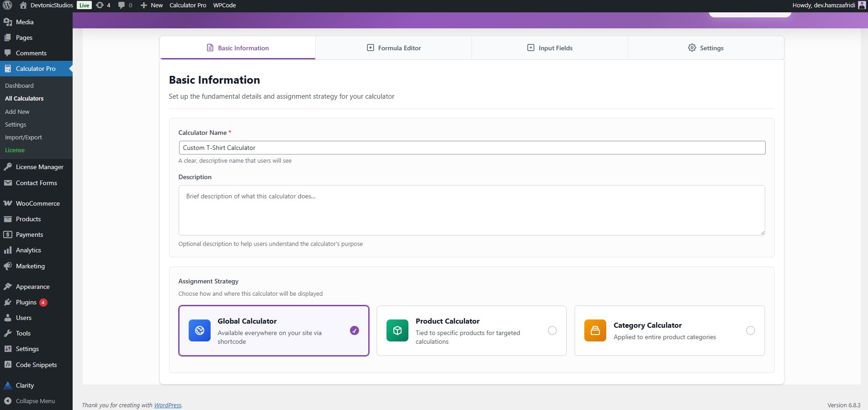Expand the WooCommerce sidebar menu

tap(37, 203)
